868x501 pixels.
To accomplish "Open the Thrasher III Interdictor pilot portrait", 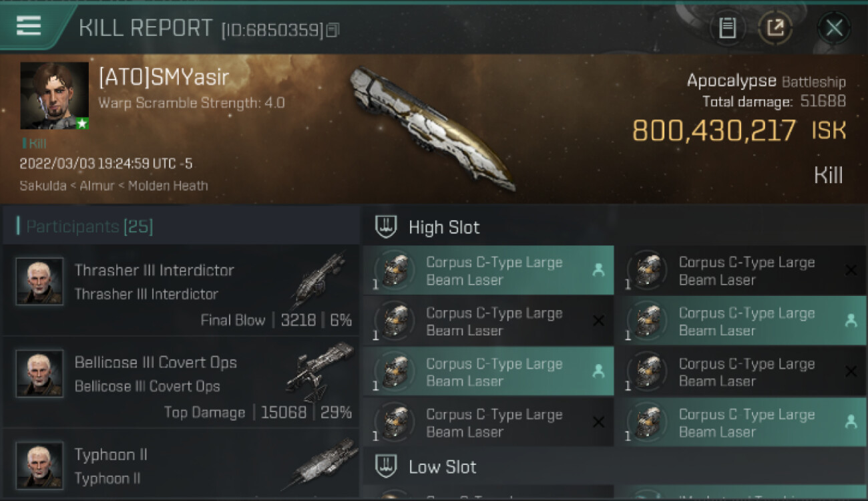I will click(39, 281).
